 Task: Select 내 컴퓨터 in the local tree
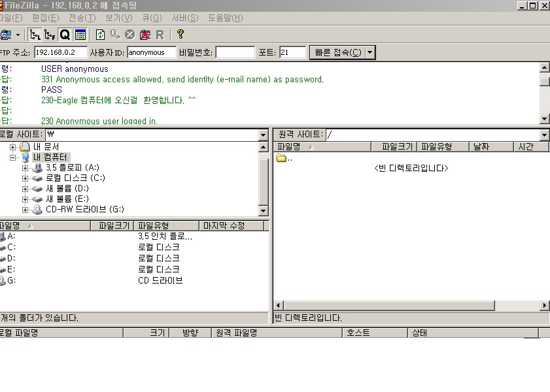(x=50, y=157)
